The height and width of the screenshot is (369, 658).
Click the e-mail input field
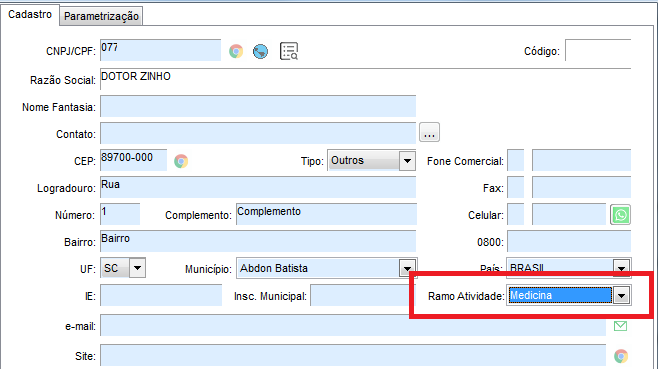point(353,325)
